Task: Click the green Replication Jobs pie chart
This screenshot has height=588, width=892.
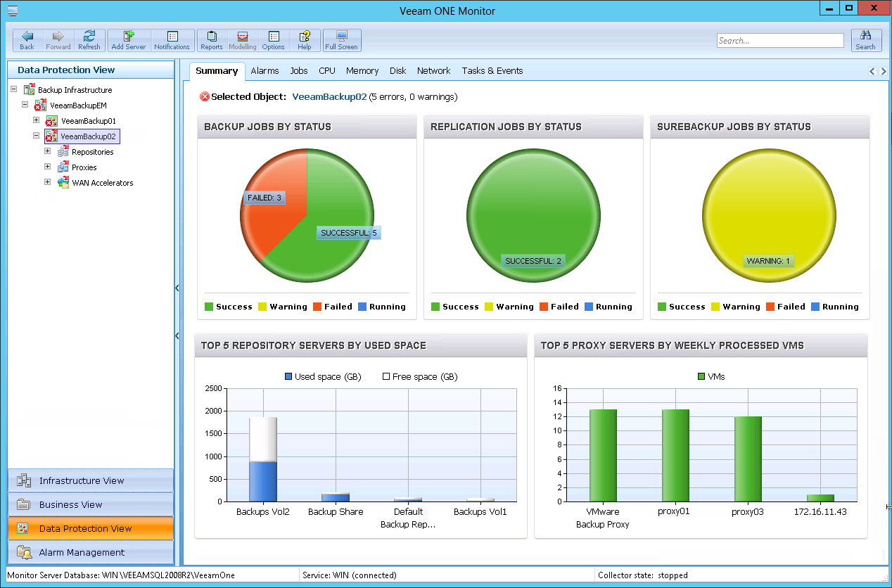Action: [533, 215]
